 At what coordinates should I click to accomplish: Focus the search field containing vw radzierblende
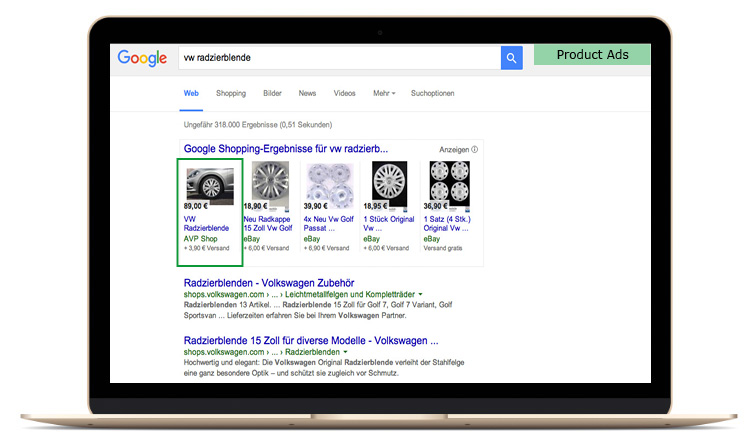tap(340, 58)
